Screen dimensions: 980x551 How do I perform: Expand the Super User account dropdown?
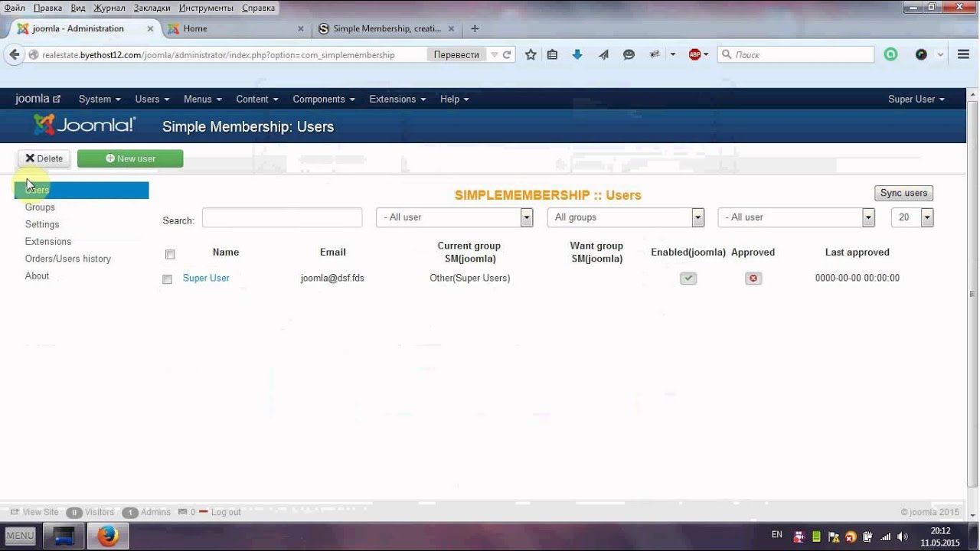click(x=916, y=99)
